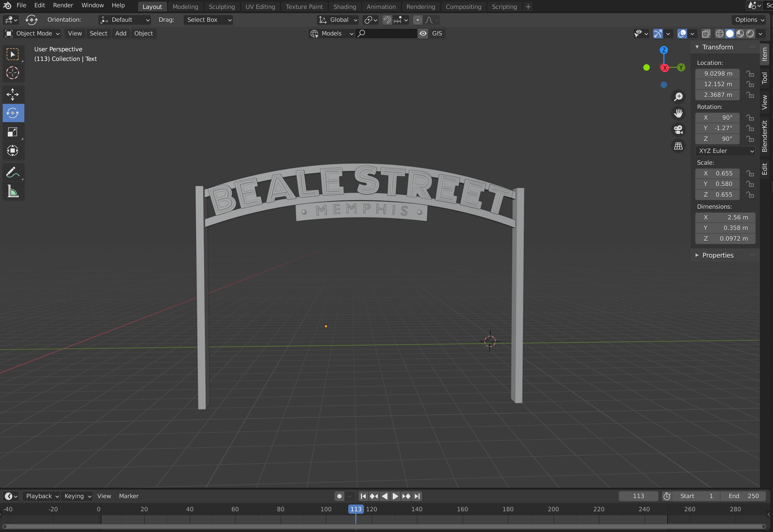This screenshot has height=532, width=773.
Task: Choose the Rotate tool
Action: tap(13, 113)
